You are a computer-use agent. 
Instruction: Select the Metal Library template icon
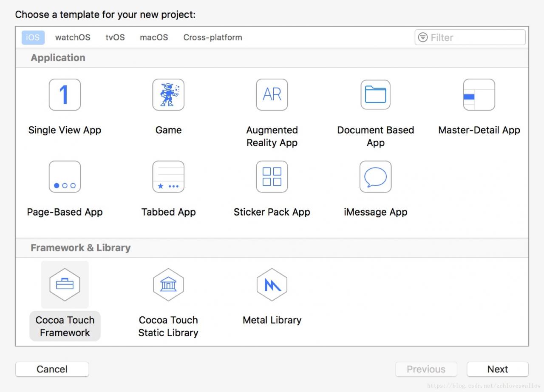272,284
